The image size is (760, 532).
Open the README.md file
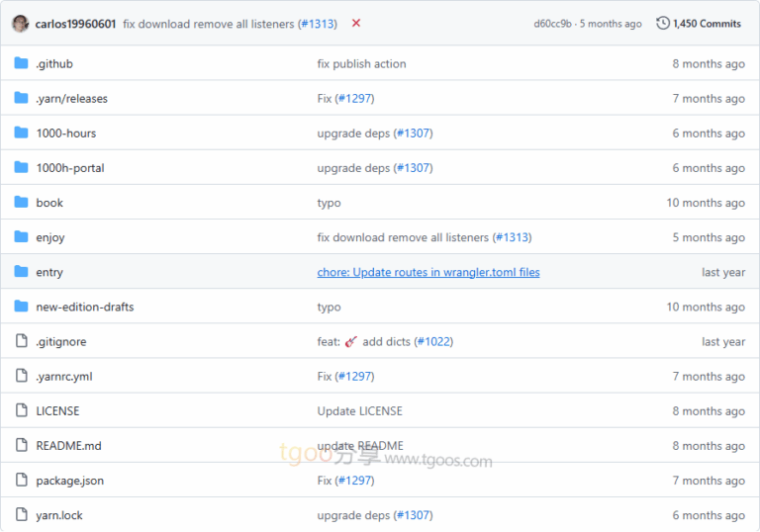click(x=68, y=446)
